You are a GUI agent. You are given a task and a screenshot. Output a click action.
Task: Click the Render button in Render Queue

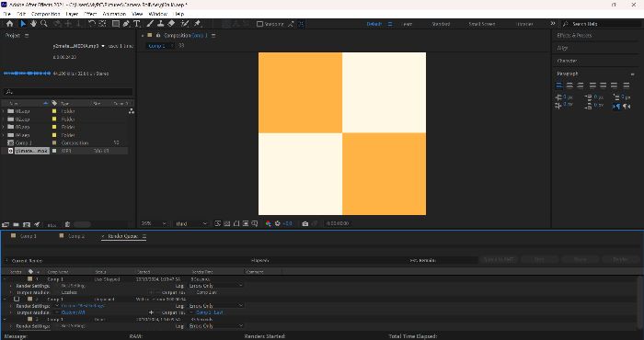621,260
